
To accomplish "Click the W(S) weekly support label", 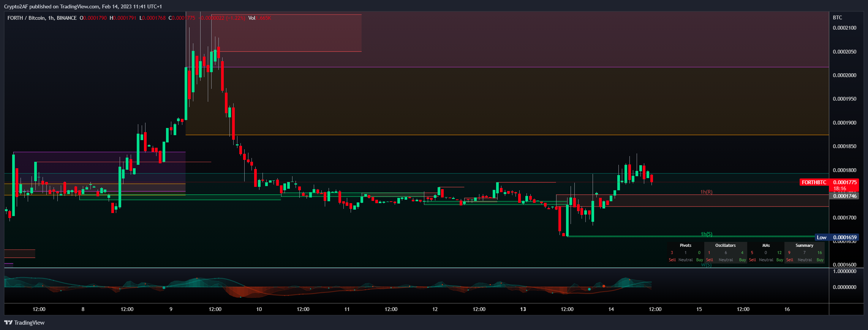I will pyautogui.click(x=706, y=265).
